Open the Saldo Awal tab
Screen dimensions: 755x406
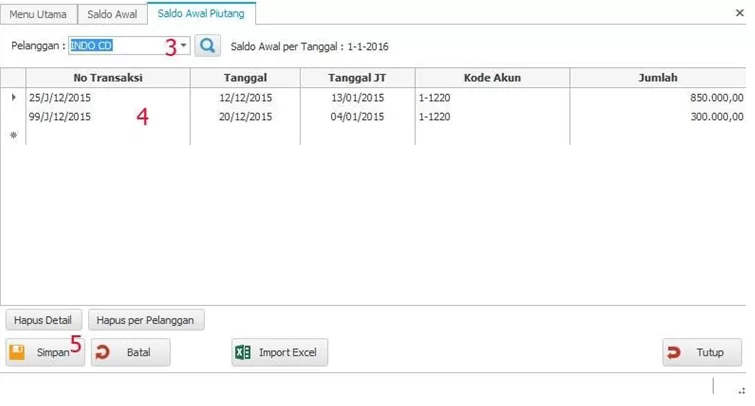(112, 14)
